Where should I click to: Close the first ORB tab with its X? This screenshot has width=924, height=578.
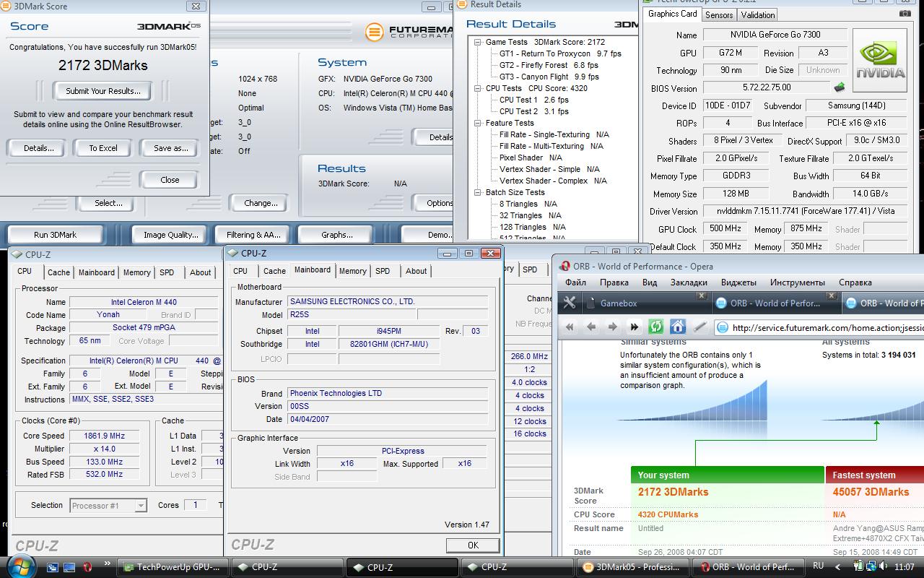click(x=831, y=296)
